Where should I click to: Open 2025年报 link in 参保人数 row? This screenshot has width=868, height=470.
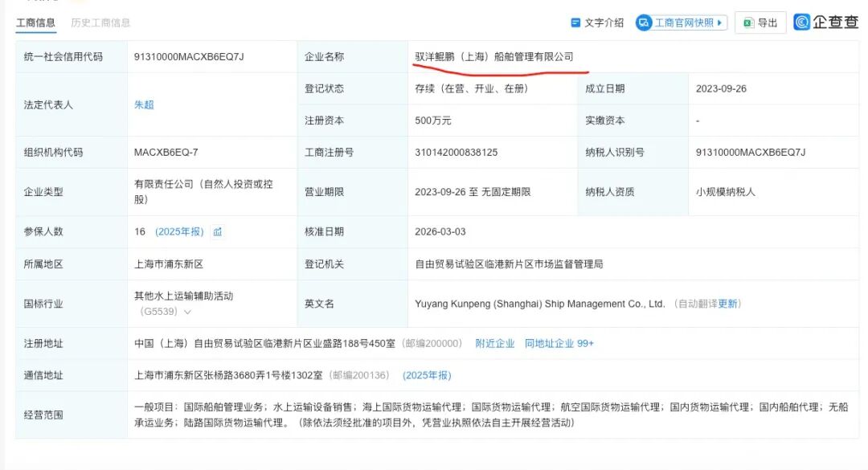click(179, 232)
